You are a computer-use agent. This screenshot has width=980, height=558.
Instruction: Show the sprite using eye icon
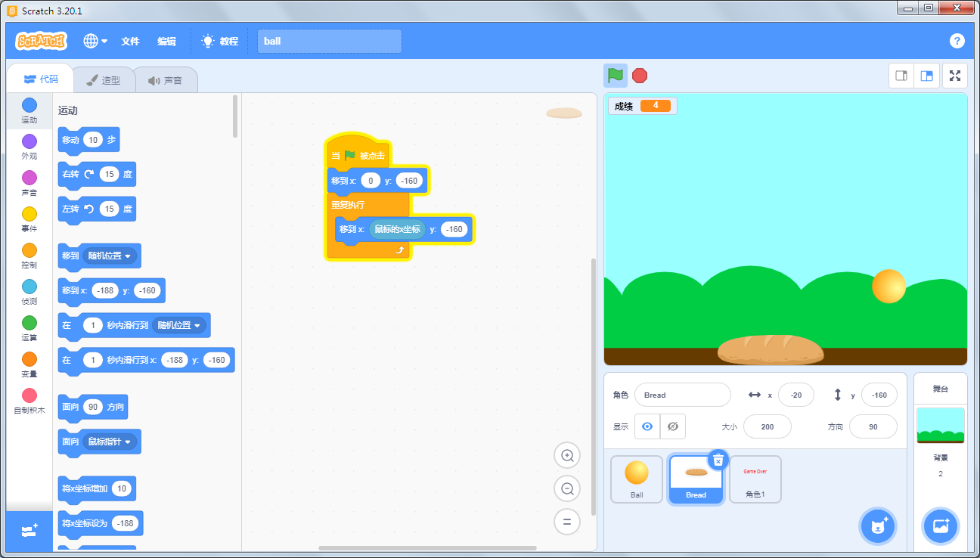[647, 426]
